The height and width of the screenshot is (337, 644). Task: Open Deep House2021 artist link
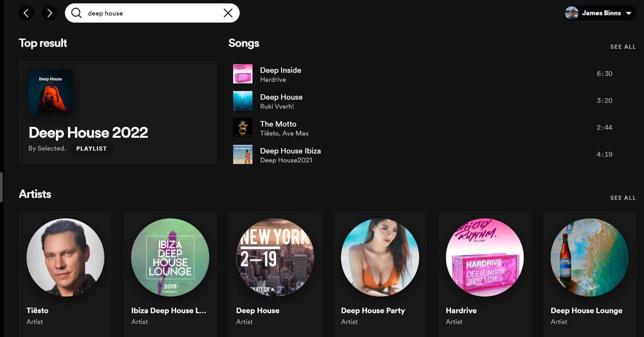point(286,160)
